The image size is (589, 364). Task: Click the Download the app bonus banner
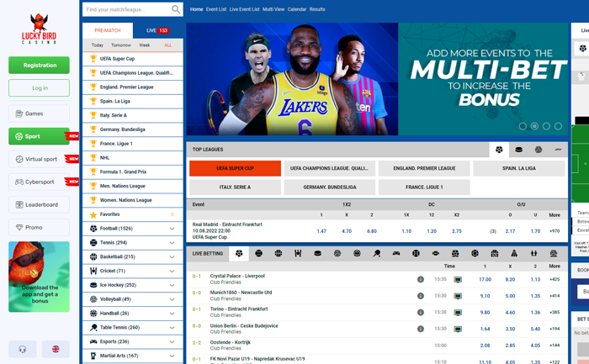click(39, 277)
